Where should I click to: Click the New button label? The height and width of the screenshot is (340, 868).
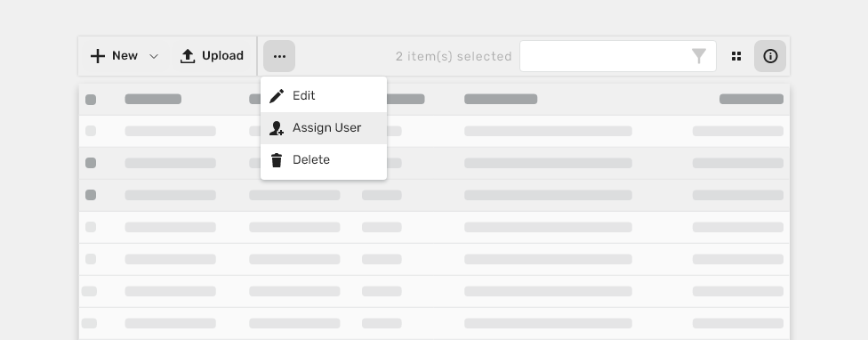click(125, 56)
